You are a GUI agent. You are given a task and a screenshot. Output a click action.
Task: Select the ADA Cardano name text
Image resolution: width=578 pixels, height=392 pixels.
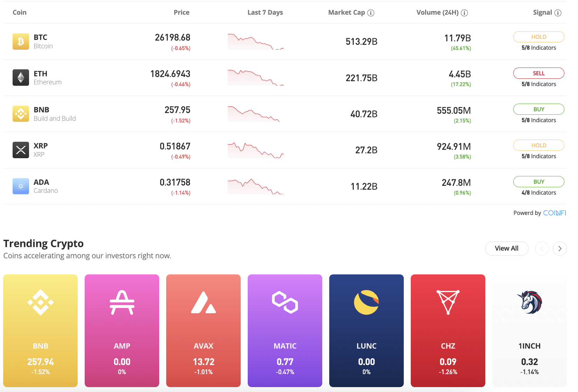coord(45,186)
